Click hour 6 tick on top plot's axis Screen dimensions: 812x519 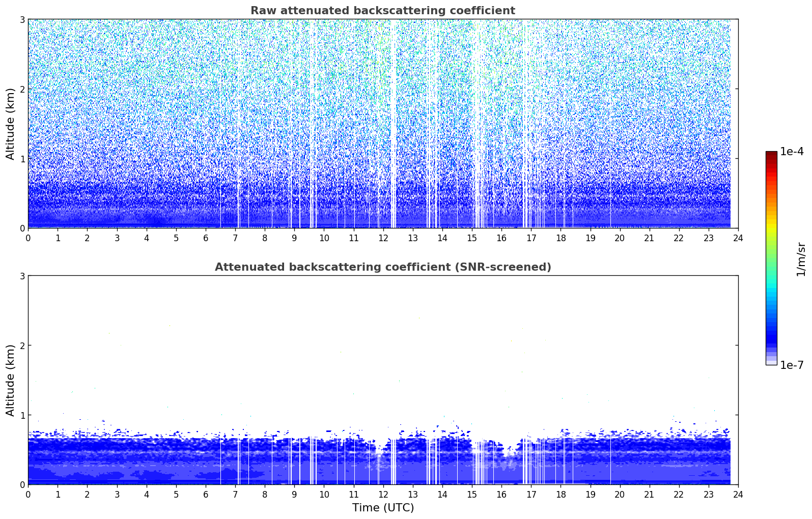click(206, 238)
